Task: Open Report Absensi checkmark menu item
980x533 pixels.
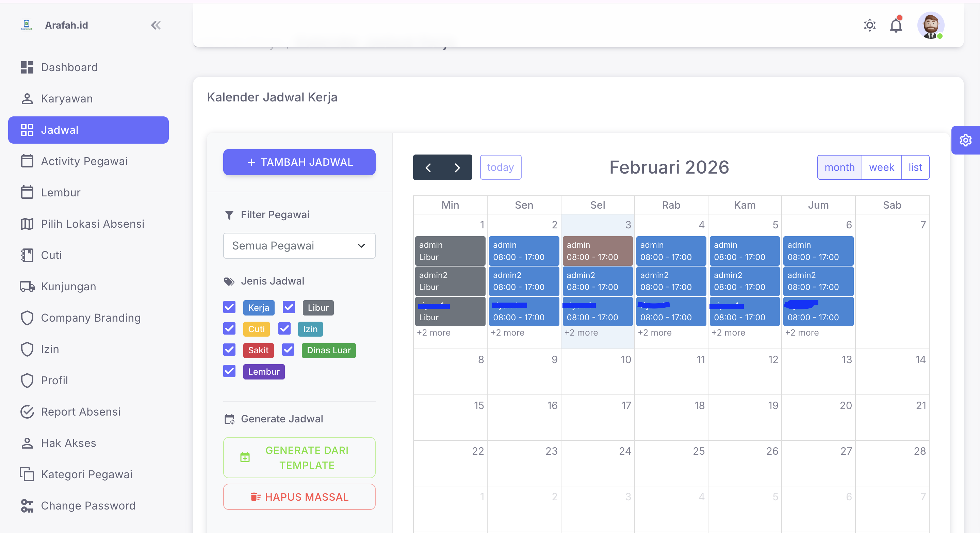Action: pos(80,411)
